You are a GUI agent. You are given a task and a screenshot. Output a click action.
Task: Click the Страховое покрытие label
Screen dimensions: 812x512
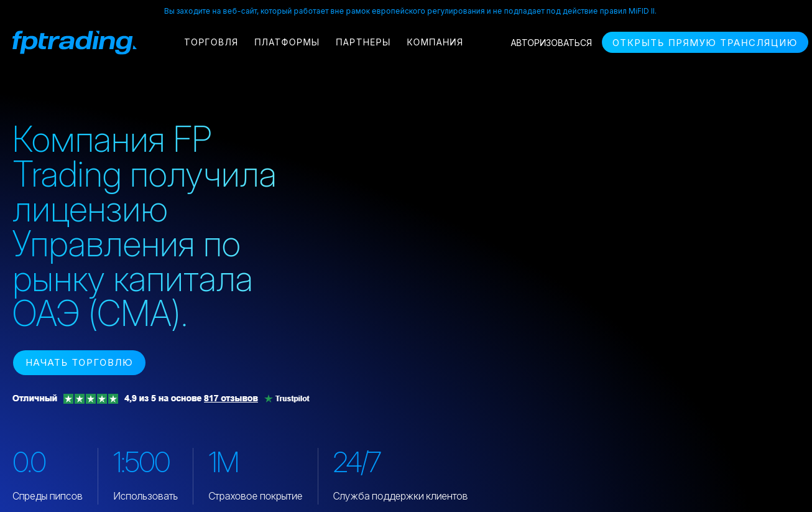(x=256, y=496)
